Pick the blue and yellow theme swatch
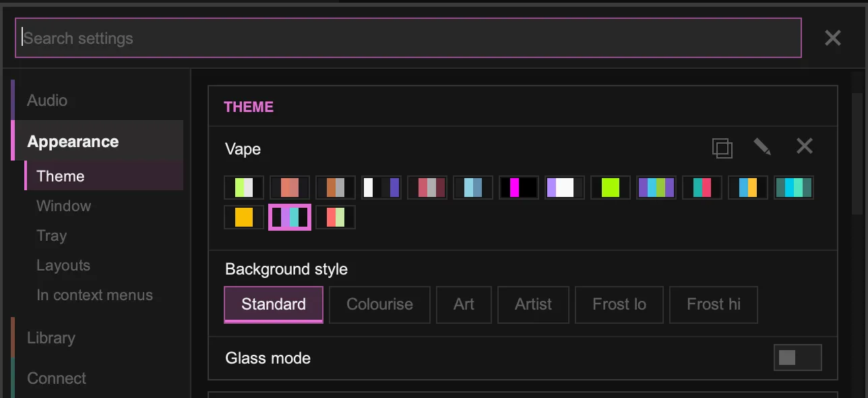Image resolution: width=868 pixels, height=398 pixels. point(748,188)
